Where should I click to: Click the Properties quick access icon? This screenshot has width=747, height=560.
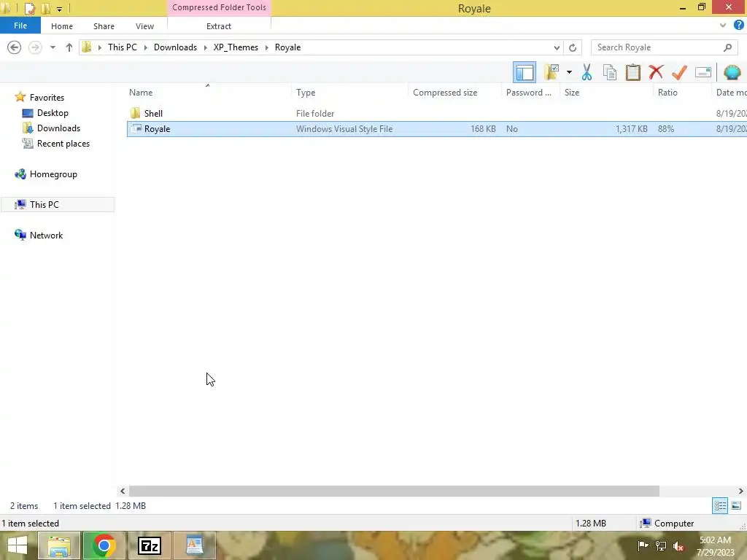coord(29,8)
